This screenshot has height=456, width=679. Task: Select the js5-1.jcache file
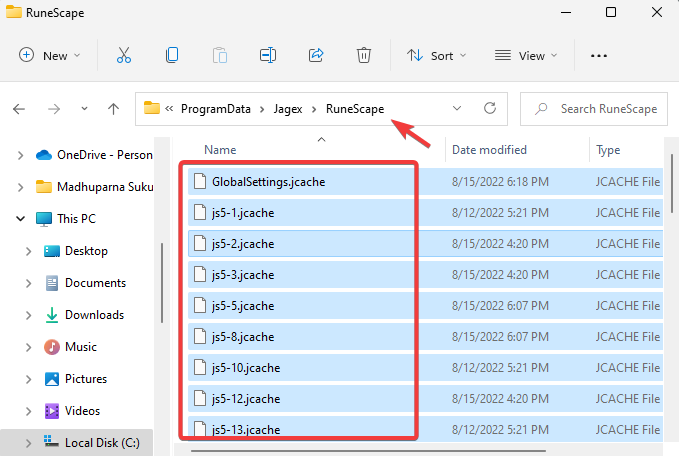[x=425, y=213]
